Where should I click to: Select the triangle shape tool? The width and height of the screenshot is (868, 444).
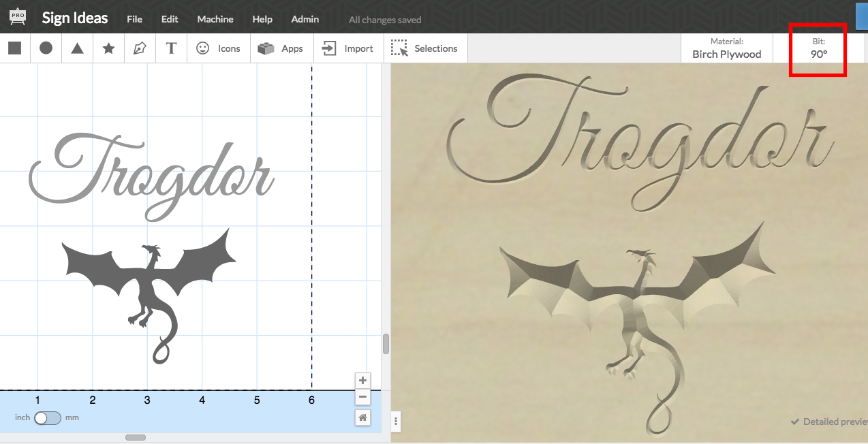(77, 48)
